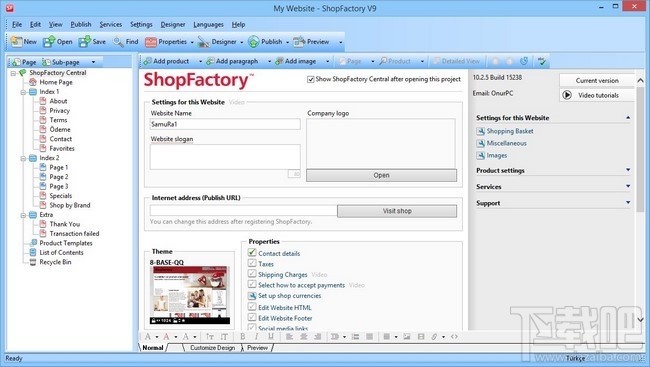Click the HTML code view icon

click(x=454, y=336)
